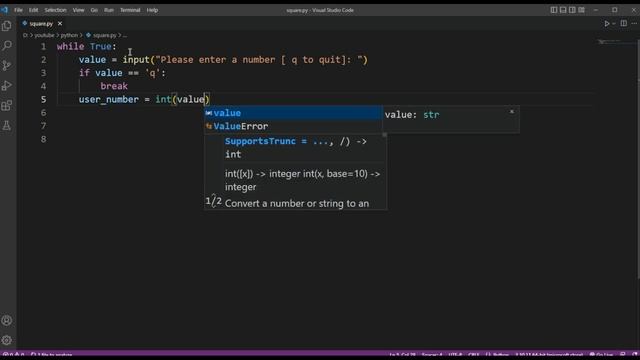Click the square.py breadcrumb item
640x360 pixels.
pos(101,36)
